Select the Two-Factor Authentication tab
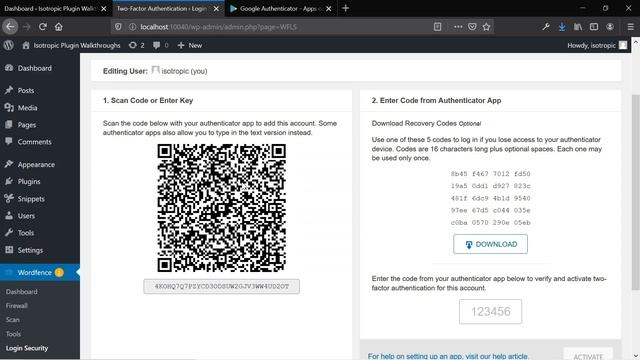 click(163, 9)
